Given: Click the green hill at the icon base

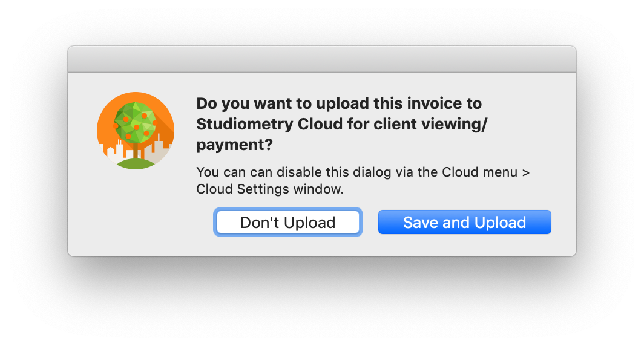Looking at the screenshot, I should [x=136, y=164].
